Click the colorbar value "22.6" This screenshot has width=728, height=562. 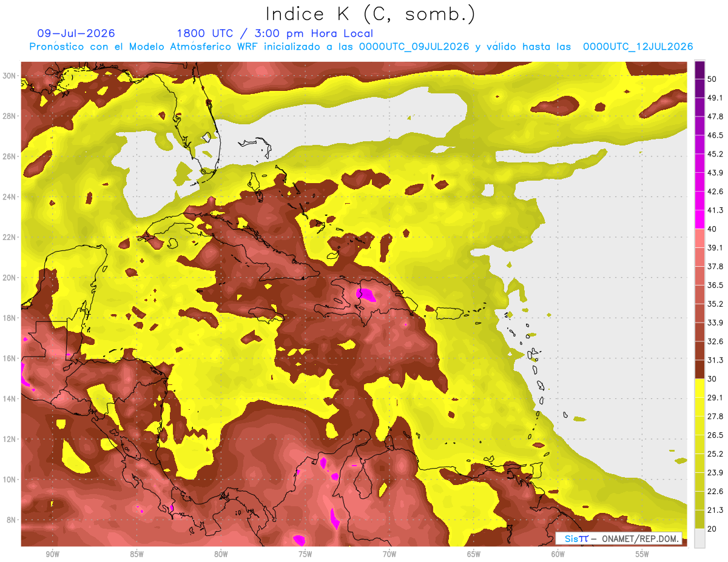click(x=715, y=492)
